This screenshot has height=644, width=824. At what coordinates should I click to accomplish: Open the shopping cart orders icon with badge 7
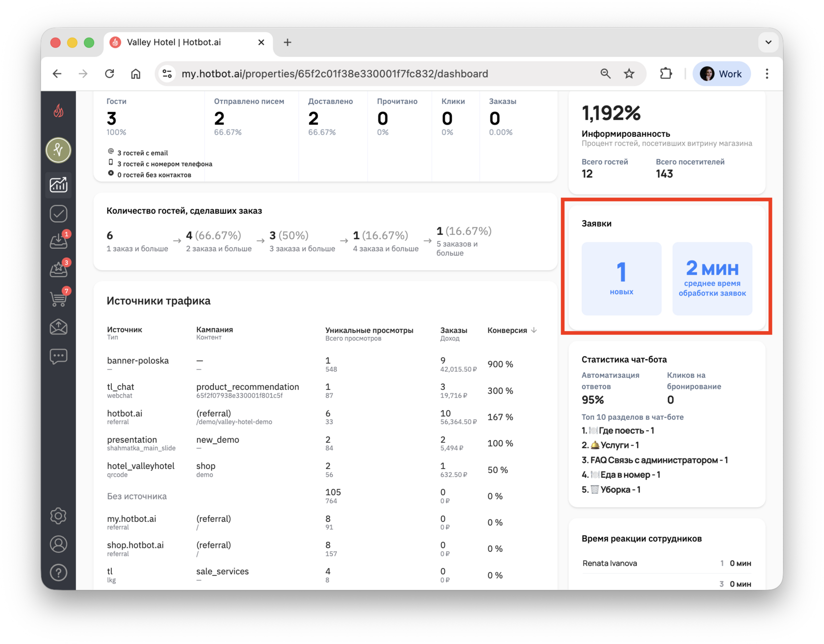pos(59,298)
